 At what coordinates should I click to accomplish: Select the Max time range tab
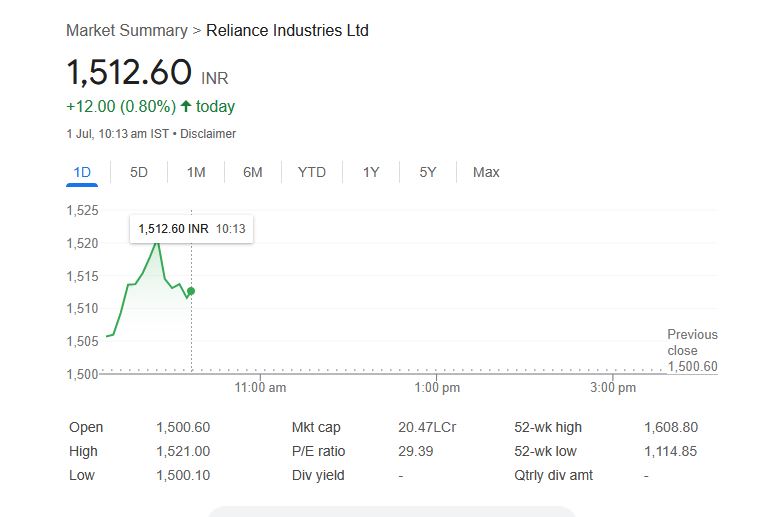pyautogui.click(x=486, y=172)
